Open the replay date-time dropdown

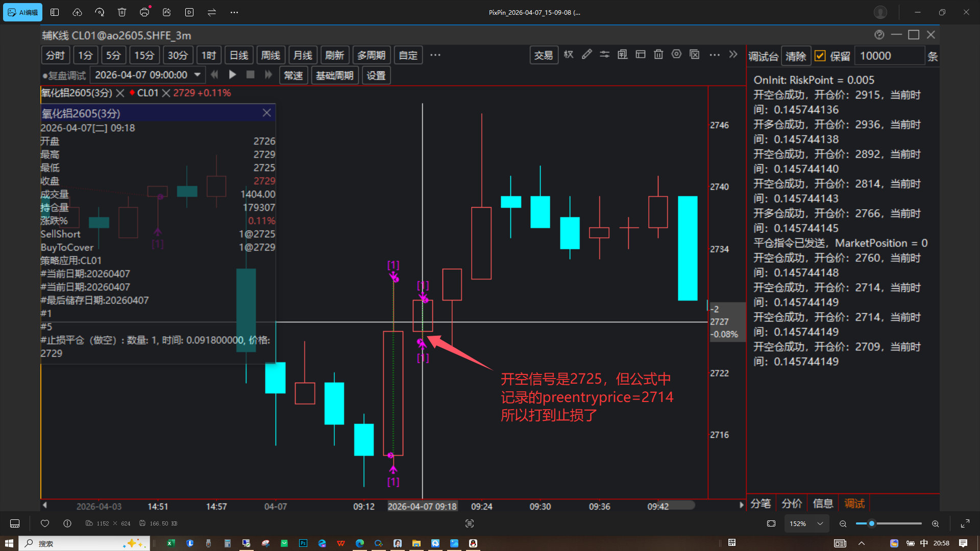198,75
